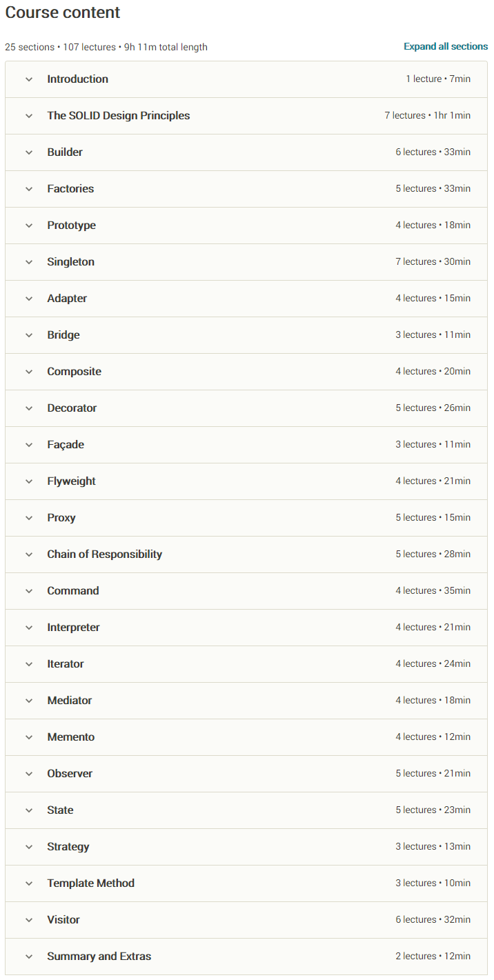Click chevron beside The SOLID Design Principles

click(29, 116)
